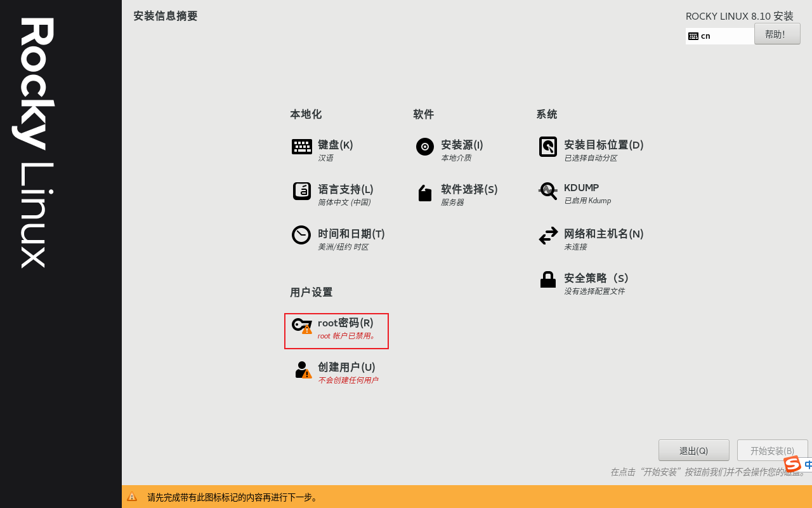Click the red 不会创建任何用户 warning text

coord(348,380)
